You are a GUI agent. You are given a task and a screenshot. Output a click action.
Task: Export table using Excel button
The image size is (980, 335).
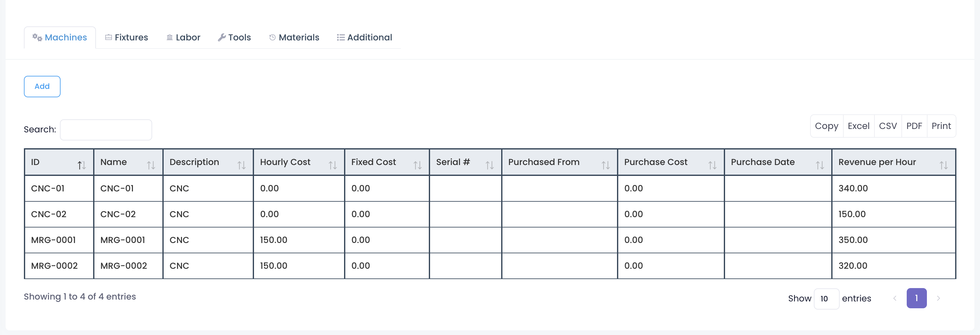pyautogui.click(x=858, y=126)
